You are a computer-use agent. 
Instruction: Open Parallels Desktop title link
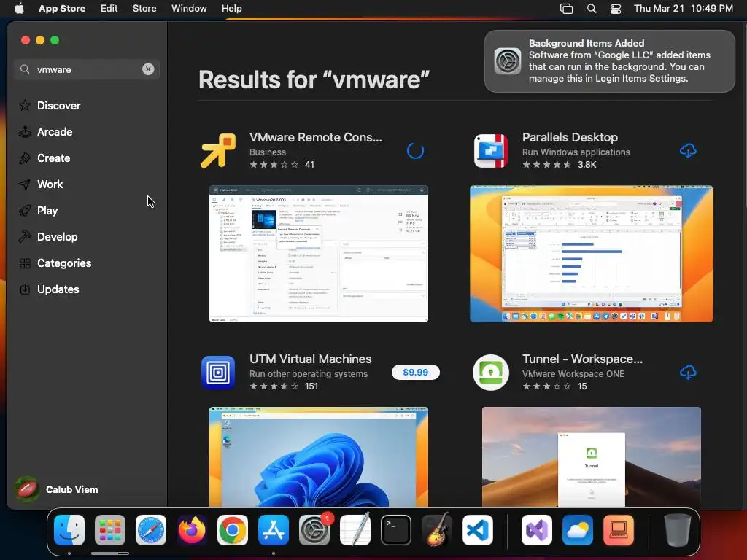pyautogui.click(x=570, y=137)
